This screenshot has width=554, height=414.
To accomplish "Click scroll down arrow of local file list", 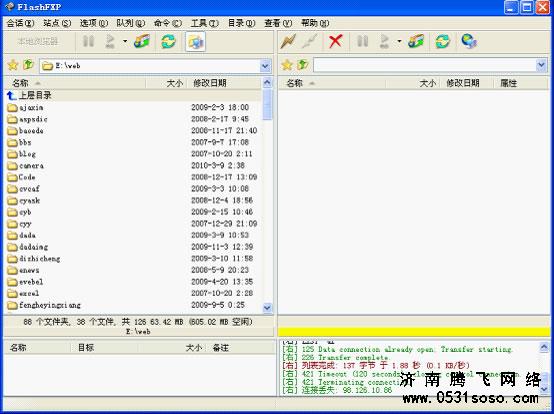I will point(267,308).
